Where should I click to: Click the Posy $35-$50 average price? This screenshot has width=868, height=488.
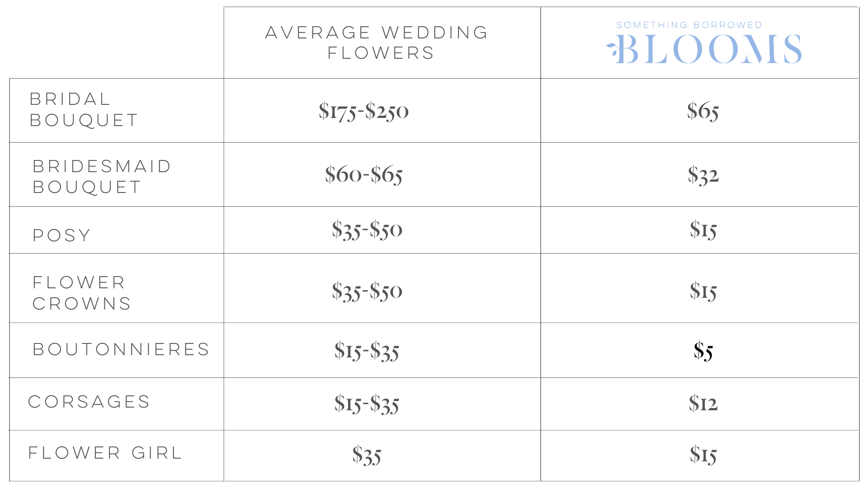pos(367,230)
